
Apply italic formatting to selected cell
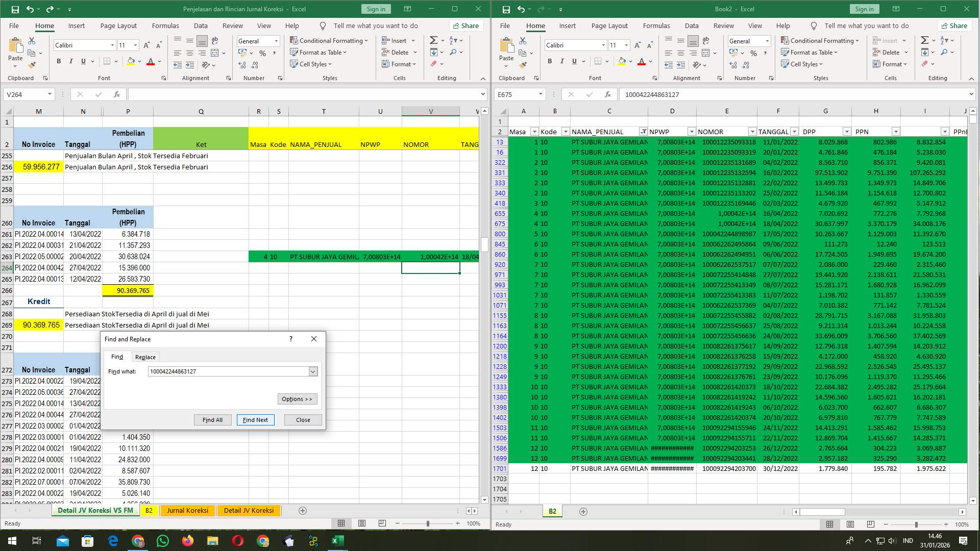click(x=71, y=61)
